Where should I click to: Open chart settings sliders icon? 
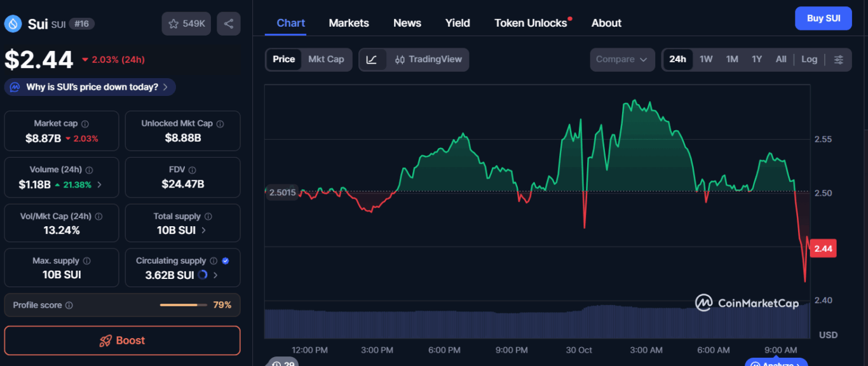click(839, 60)
